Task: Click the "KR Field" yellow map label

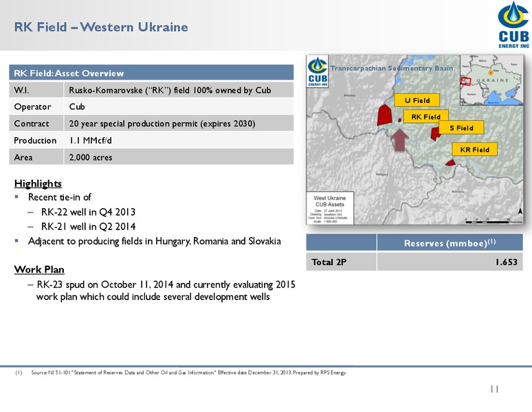Action: point(475,150)
